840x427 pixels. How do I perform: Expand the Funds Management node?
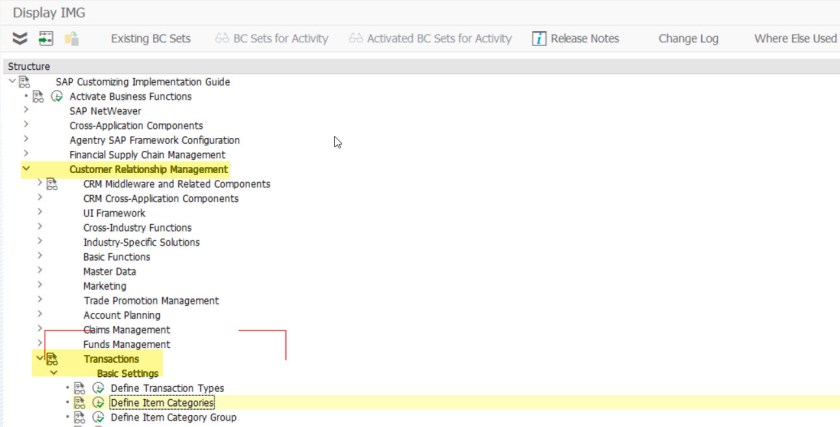click(x=40, y=343)
